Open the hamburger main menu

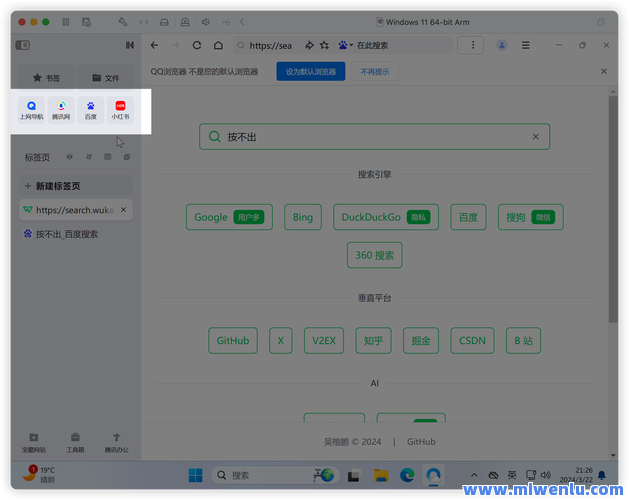[525, 45]
